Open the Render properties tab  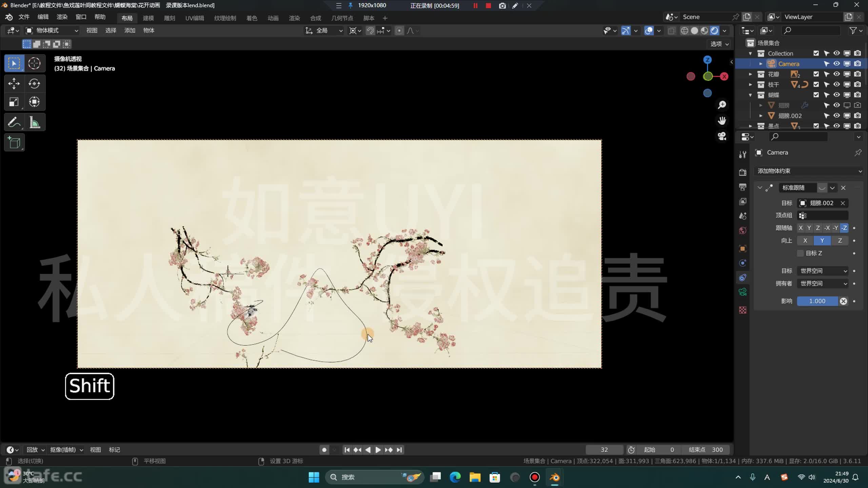coord(743,172)
